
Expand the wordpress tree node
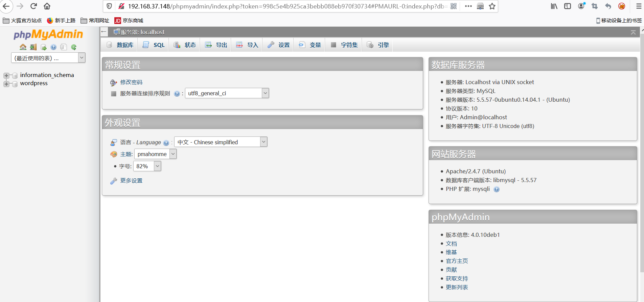click(x=6, y=84)
